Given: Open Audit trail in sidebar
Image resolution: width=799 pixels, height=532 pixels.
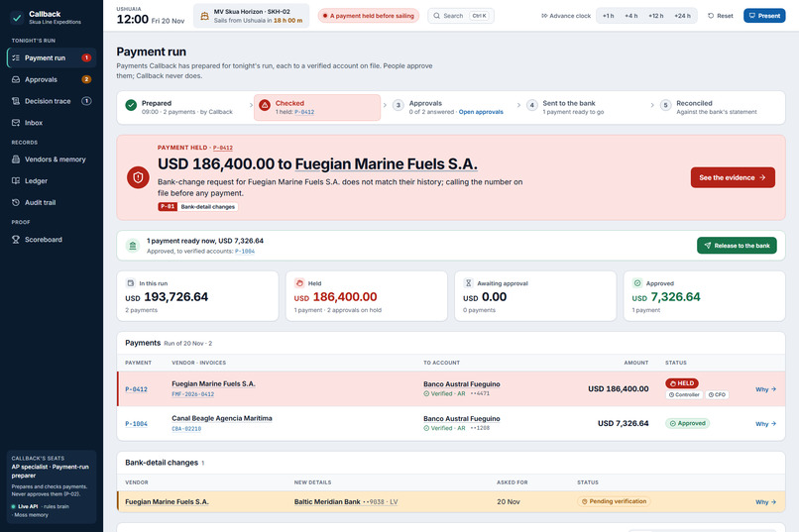Looking at the screenshot, I should [x=52, y=203].
